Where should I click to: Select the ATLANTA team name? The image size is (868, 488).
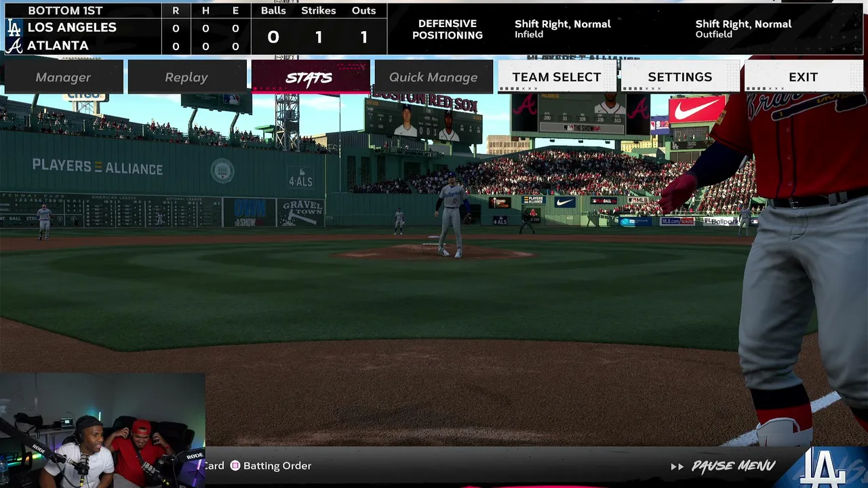click(58, 46)
